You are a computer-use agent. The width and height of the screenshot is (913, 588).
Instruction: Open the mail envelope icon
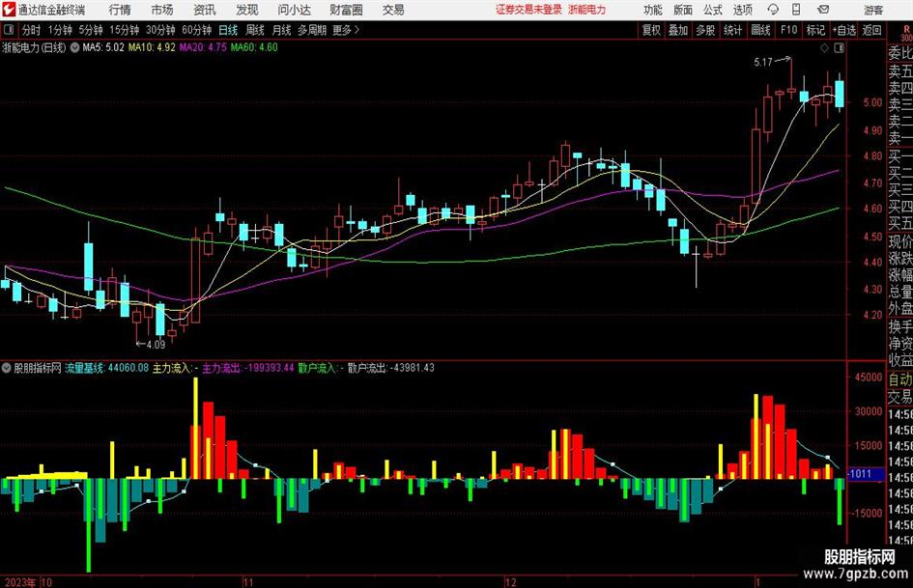point(823,10)
